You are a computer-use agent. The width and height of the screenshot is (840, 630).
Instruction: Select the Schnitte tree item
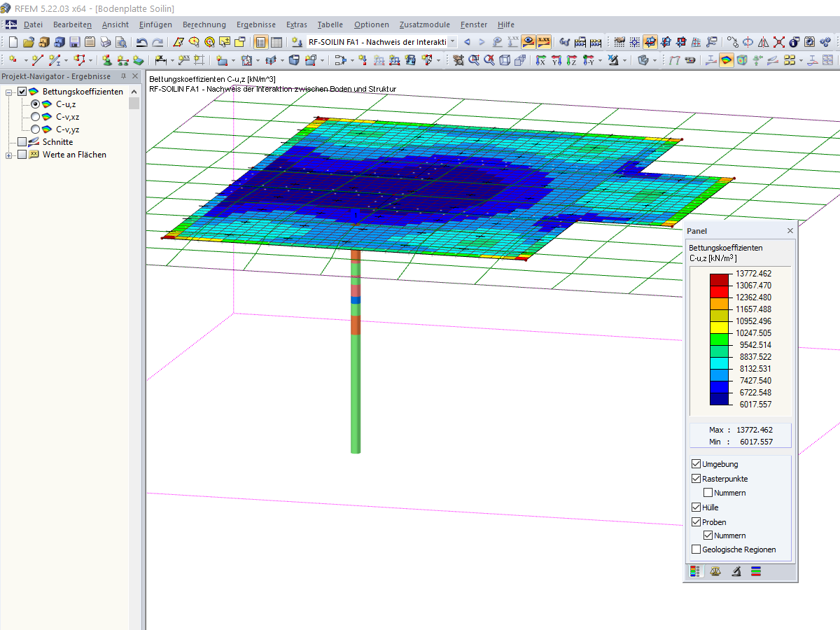57,142
